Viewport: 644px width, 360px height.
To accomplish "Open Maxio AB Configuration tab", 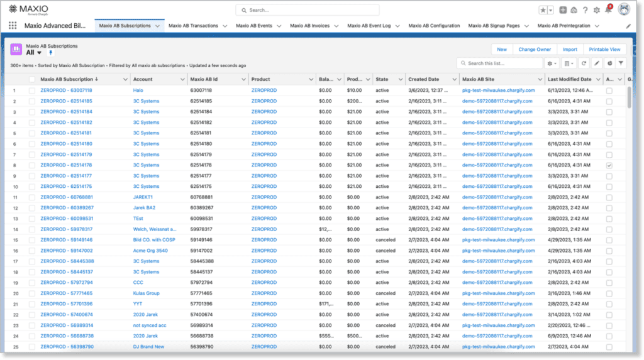I will tap(434, 26).
